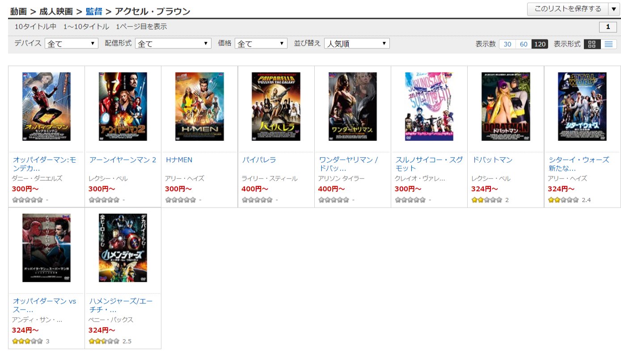The height and width of the screenshot is (364, 621).
Task: Click 動画 breadcrumb text
Action: 19,11
